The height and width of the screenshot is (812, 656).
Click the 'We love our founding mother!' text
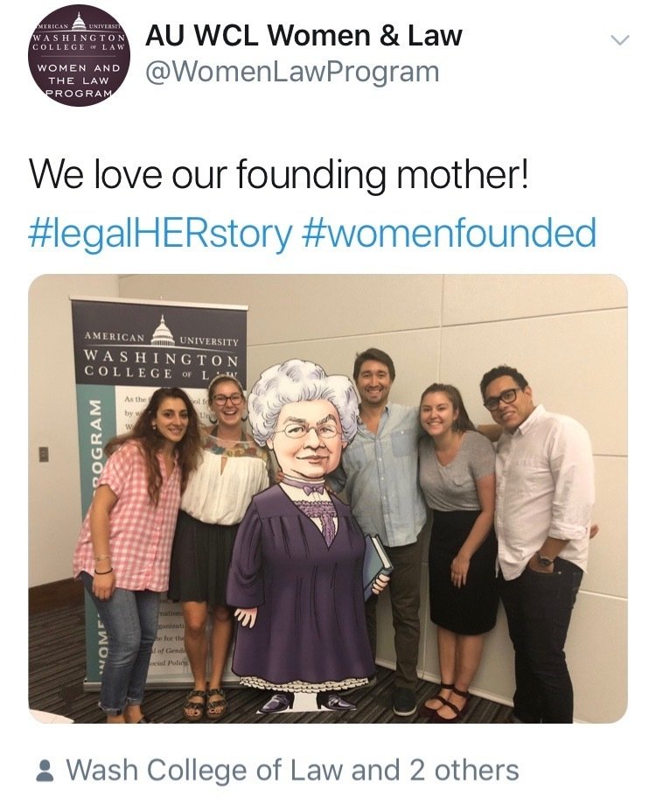280,175
